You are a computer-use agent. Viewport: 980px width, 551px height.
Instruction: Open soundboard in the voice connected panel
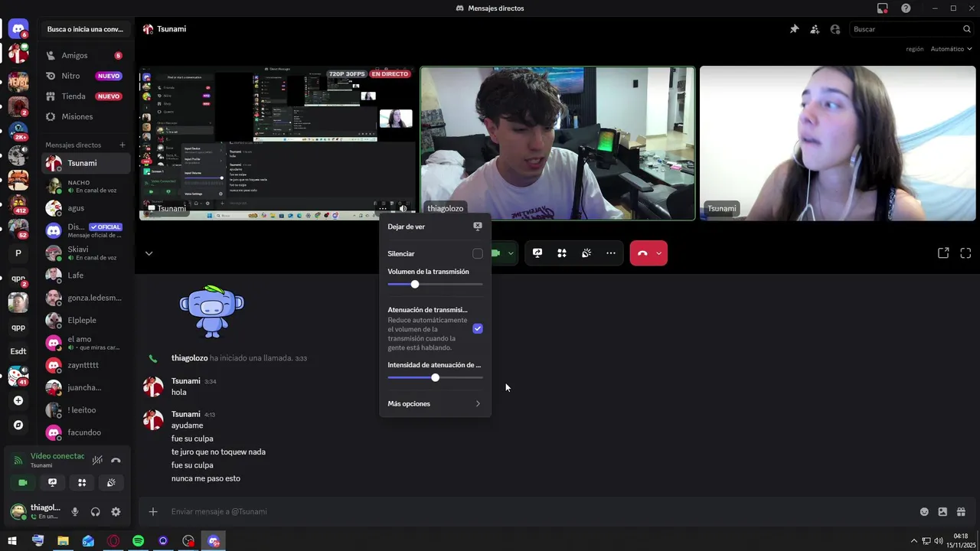coord(111,483)
